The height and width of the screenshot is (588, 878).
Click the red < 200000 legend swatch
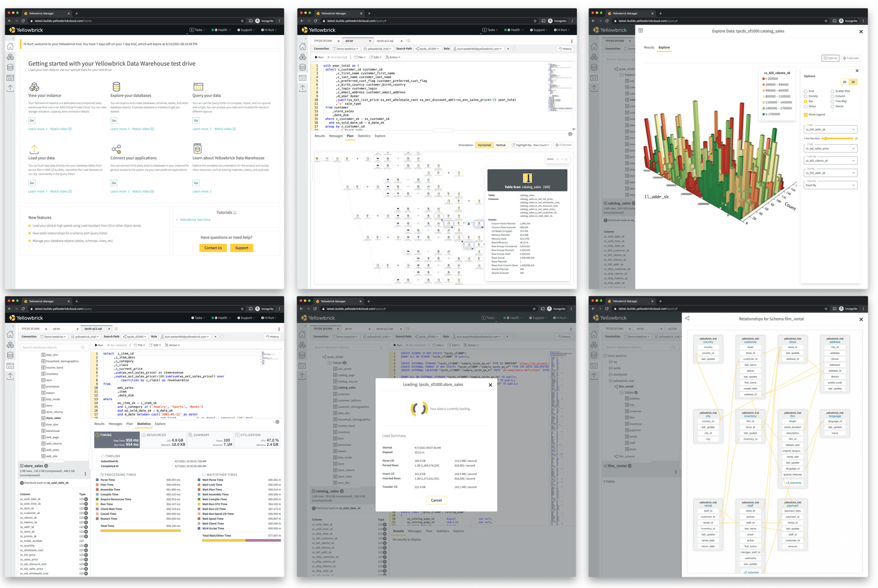tap(764, 79)
